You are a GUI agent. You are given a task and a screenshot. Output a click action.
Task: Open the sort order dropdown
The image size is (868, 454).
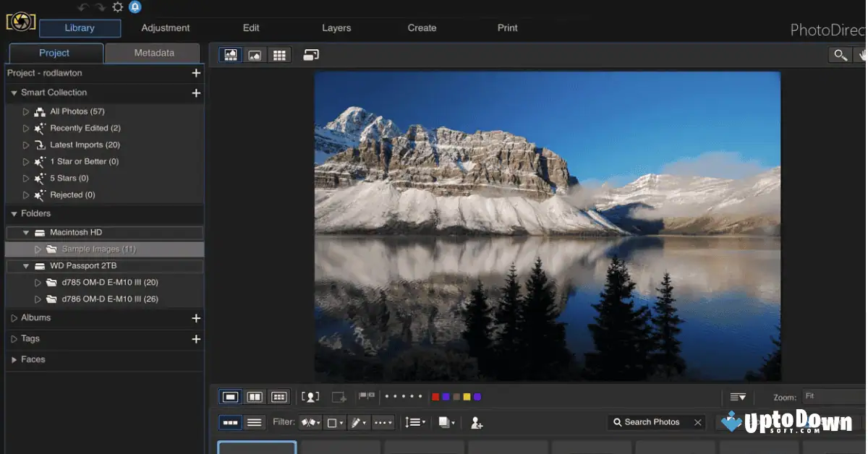click(x=415, y=422)
